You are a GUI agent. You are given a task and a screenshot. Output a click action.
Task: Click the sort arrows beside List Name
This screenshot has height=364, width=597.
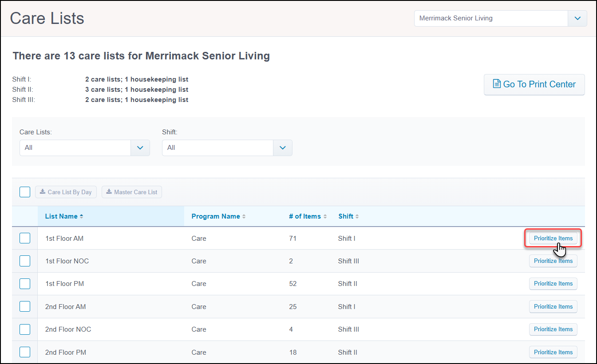pos(81,216)
